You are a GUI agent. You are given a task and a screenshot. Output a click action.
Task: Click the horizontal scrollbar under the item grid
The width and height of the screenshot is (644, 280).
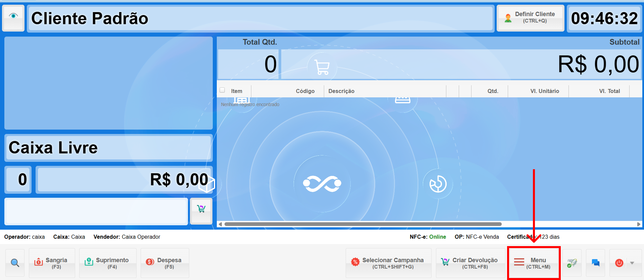pos(362,224)
